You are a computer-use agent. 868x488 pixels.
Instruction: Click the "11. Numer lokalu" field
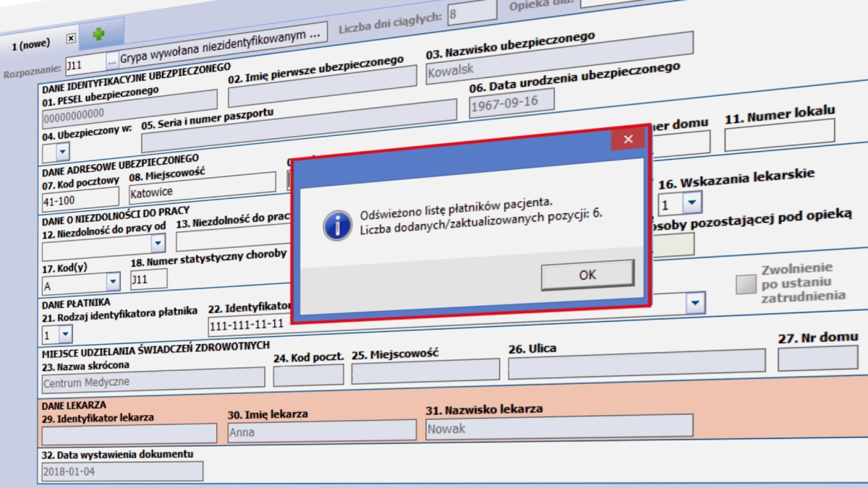point(780,134)
